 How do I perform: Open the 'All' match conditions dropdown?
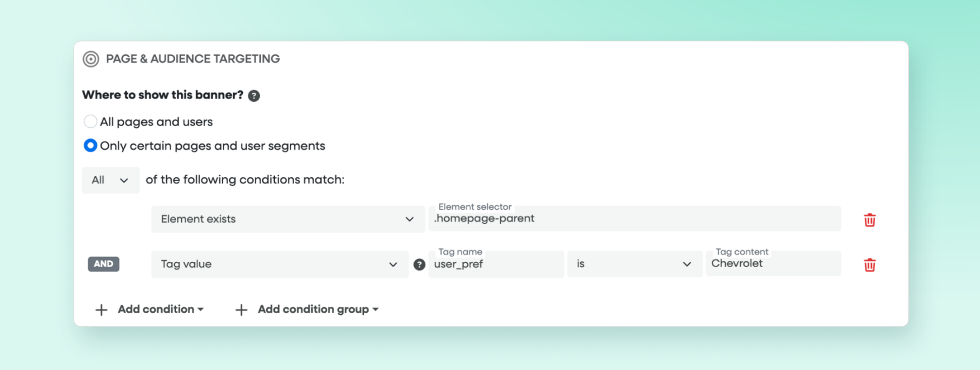[111, 180]
